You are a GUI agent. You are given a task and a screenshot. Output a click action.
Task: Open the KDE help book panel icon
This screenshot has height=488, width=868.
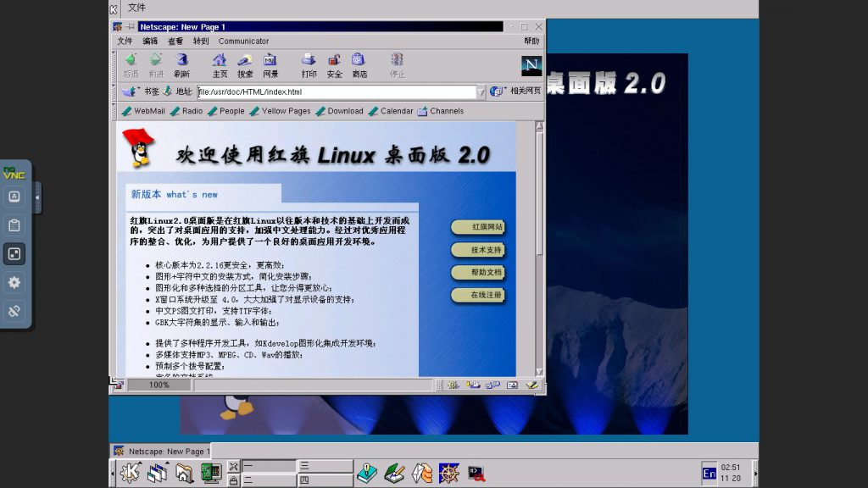click(x=367, y=473)
